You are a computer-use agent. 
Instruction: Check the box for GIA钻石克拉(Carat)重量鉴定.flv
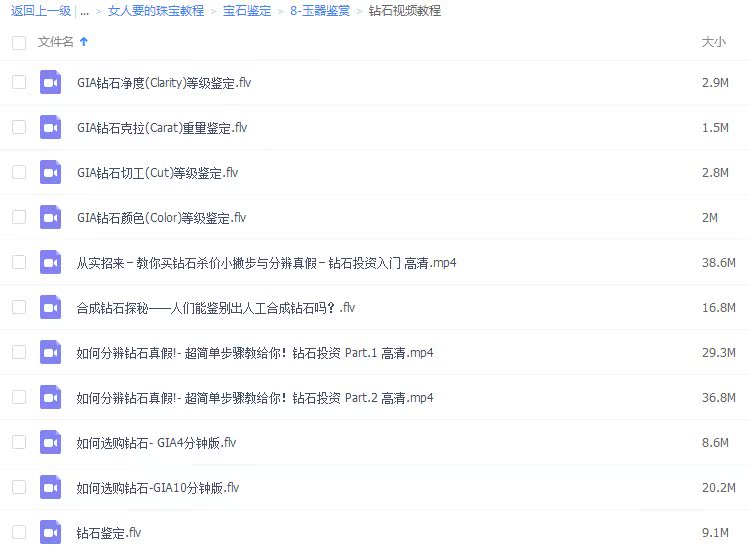tap(19, 127)
